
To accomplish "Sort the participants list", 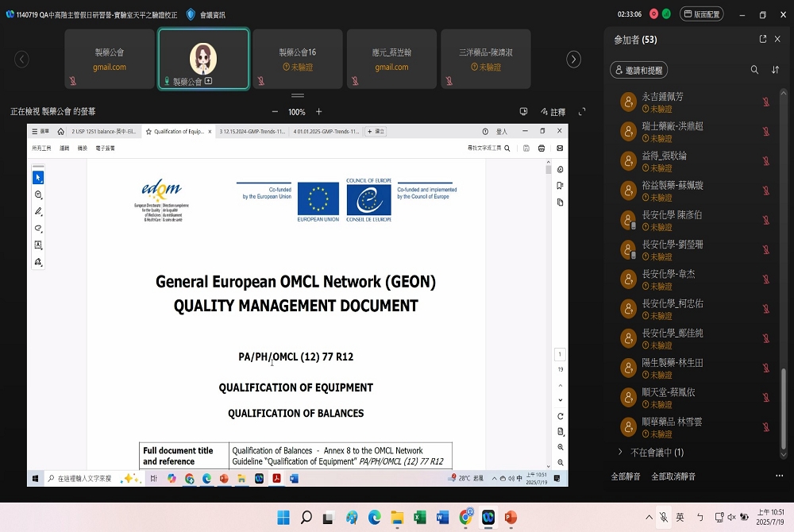I will pyautogui.click(x=775, y=70).
